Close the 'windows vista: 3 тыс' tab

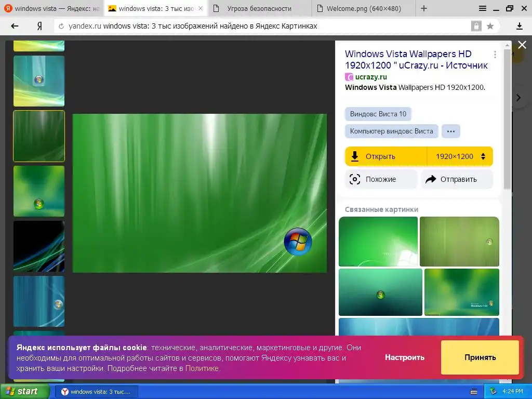click(x=201, y=8)
